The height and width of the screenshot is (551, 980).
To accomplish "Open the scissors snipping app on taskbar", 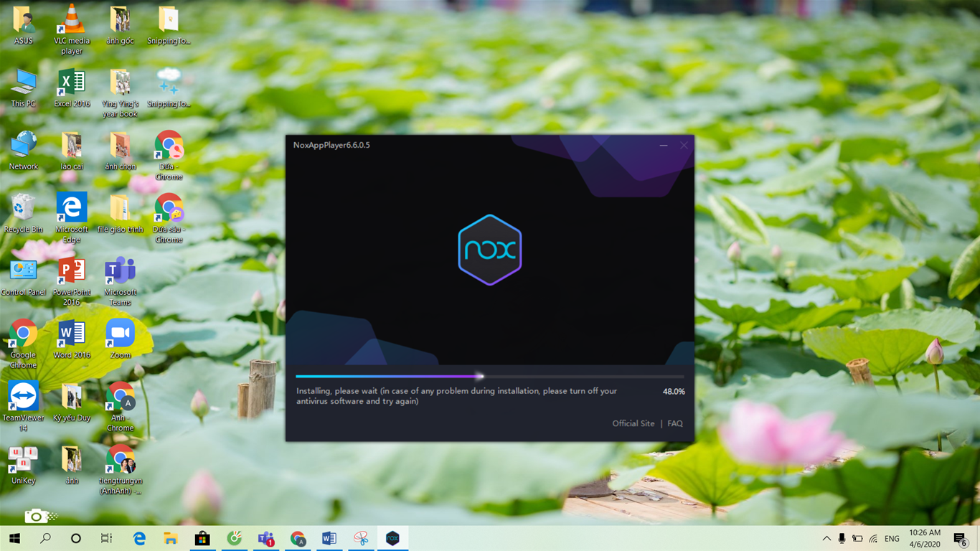I will point(361,538).
